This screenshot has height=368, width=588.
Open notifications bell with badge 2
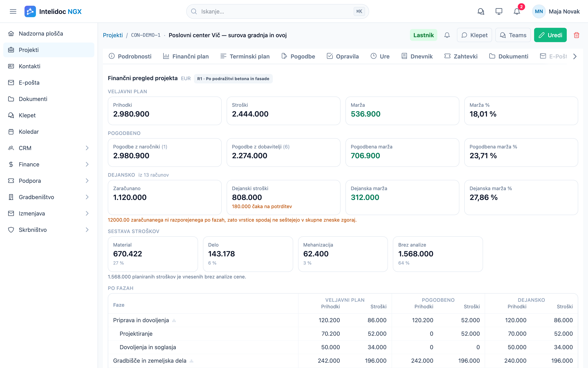(517, 11)
